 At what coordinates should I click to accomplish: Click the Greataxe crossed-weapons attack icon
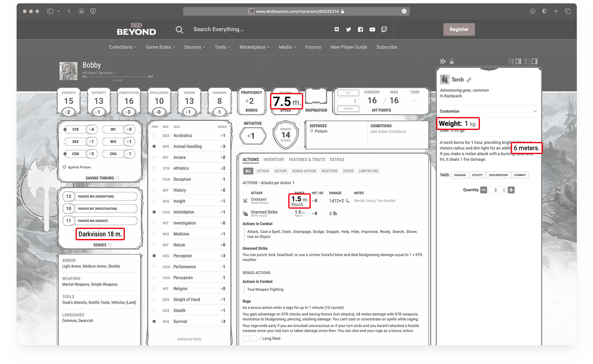coord(245,201)
